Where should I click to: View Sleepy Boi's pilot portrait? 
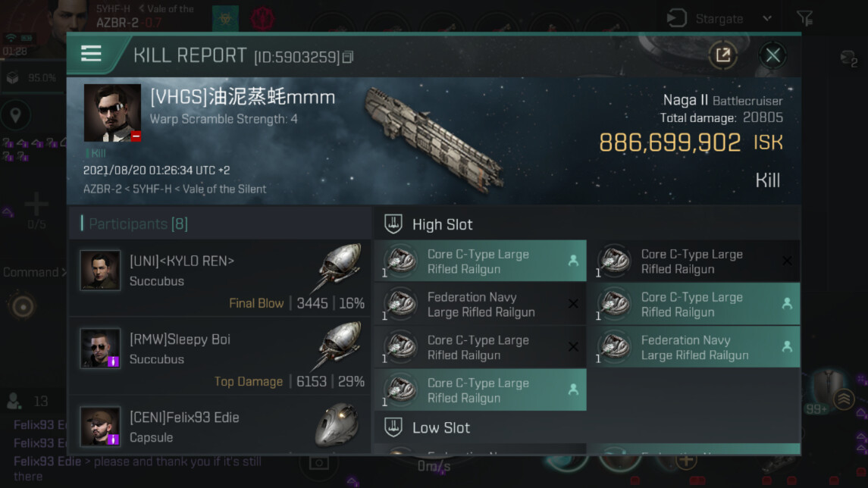click(x=100, y=349)
